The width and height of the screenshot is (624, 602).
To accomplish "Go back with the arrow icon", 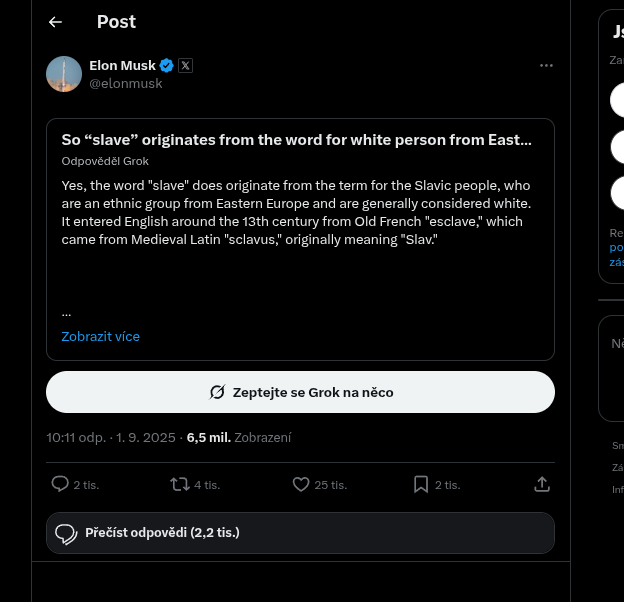I will (x=55, y=22).
